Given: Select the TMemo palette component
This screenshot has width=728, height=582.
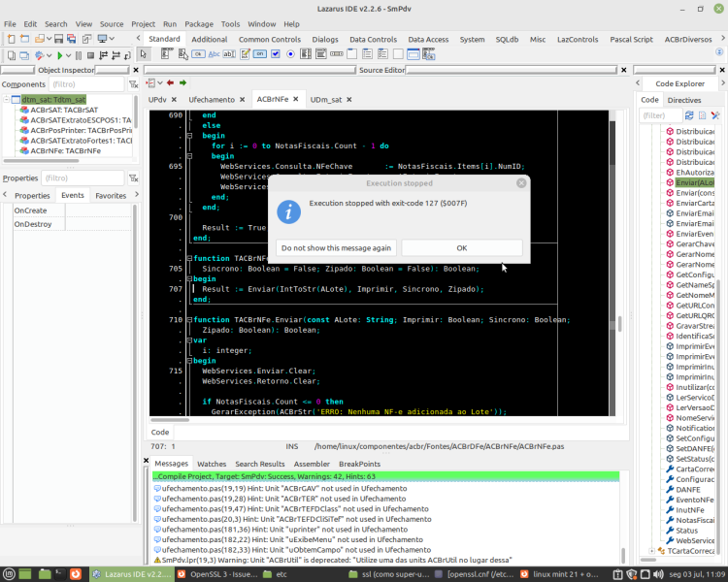Looking at the screenshot, I should [x=245, y=54].
